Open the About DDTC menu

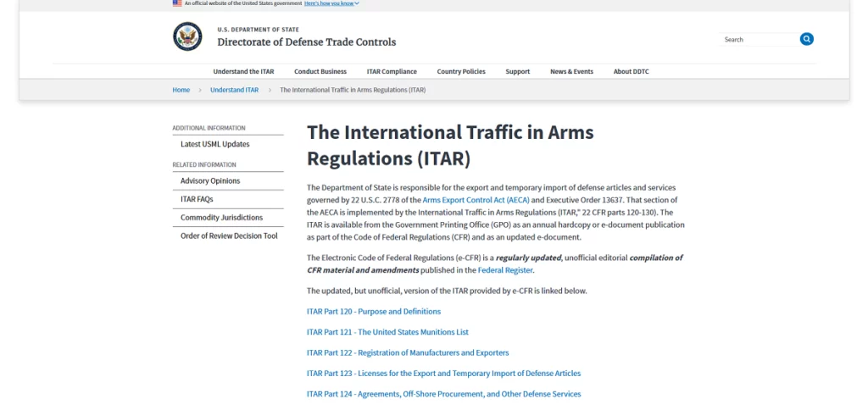tap(631, 71)
